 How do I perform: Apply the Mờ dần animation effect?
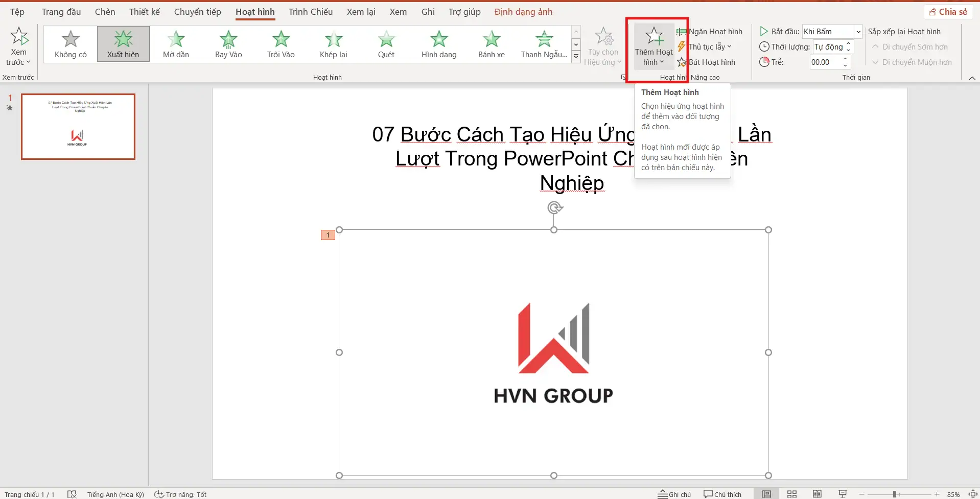click(176, 44)
